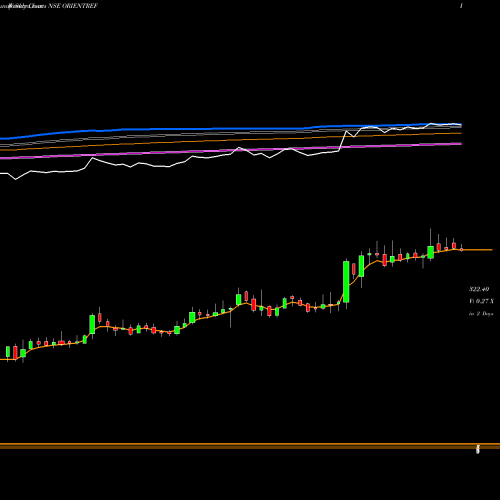Click the 322.40 price value label
500x500 pixels.
point(479,289)
